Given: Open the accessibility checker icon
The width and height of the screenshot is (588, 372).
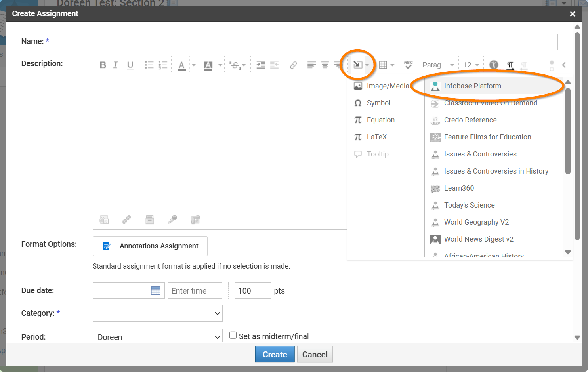Looking at the screenshot, I should 494,65.
